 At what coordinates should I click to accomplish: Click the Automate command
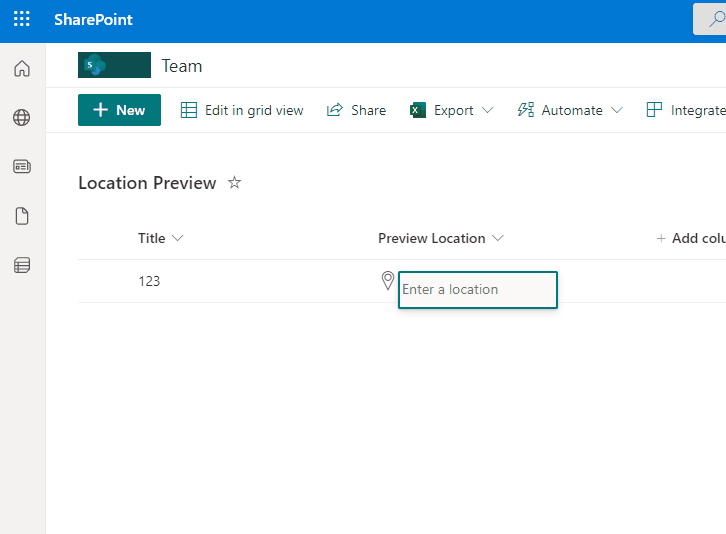click(560, 110)
